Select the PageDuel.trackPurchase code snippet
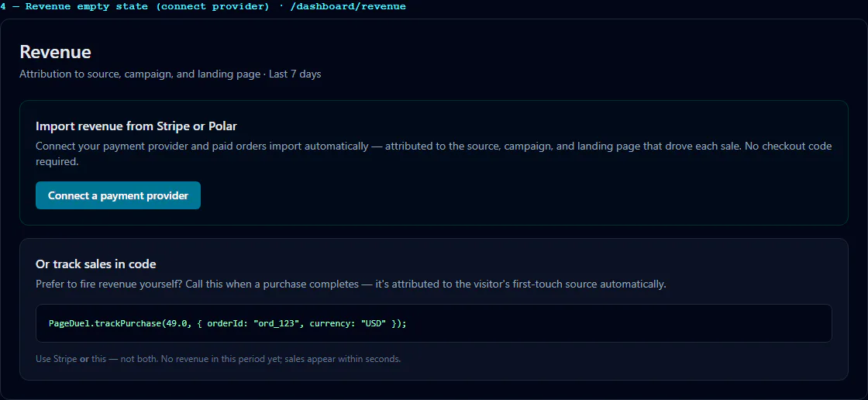 pos(433,323)
